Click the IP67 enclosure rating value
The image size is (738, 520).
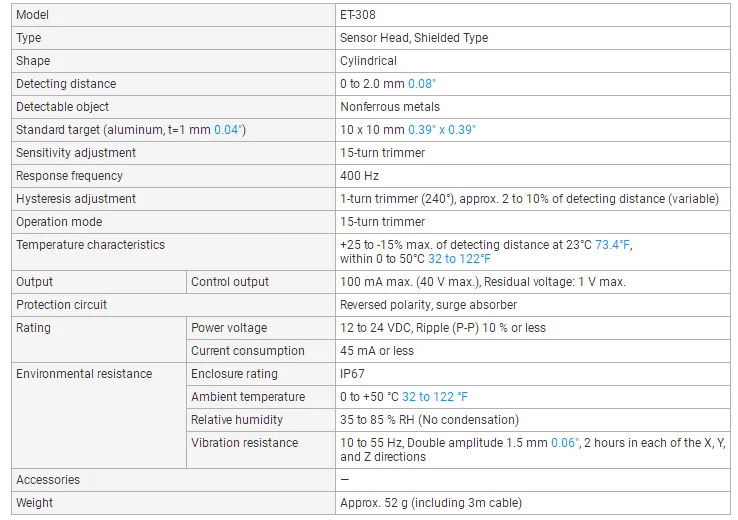(352, 374)
